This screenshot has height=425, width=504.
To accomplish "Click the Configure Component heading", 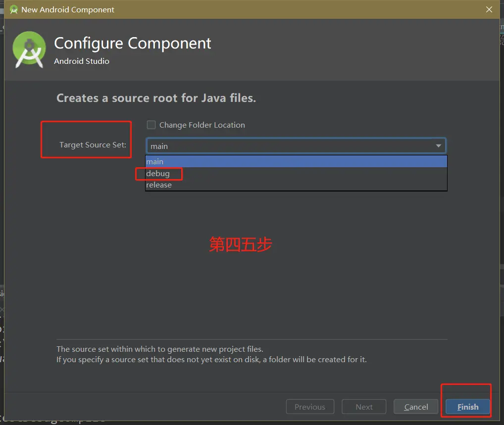I will tap(133, 44).
